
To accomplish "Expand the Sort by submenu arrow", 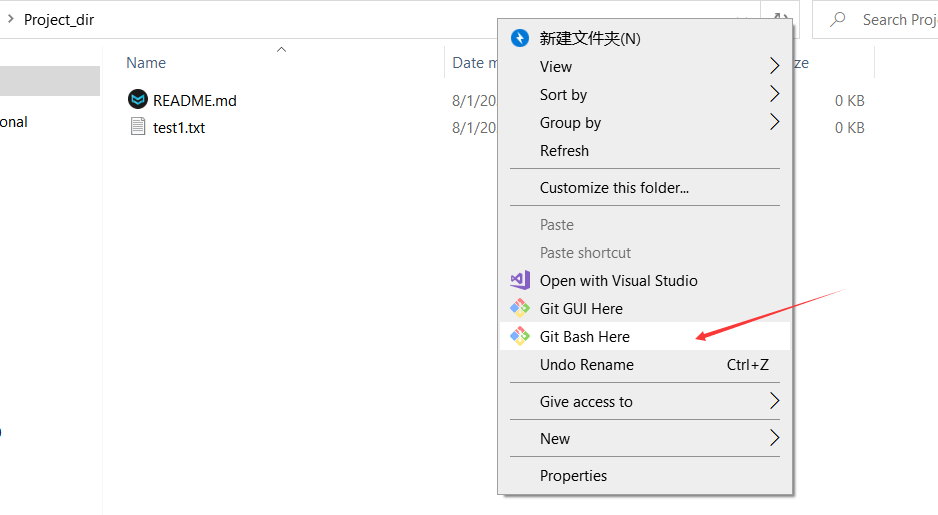I will 774,94.
